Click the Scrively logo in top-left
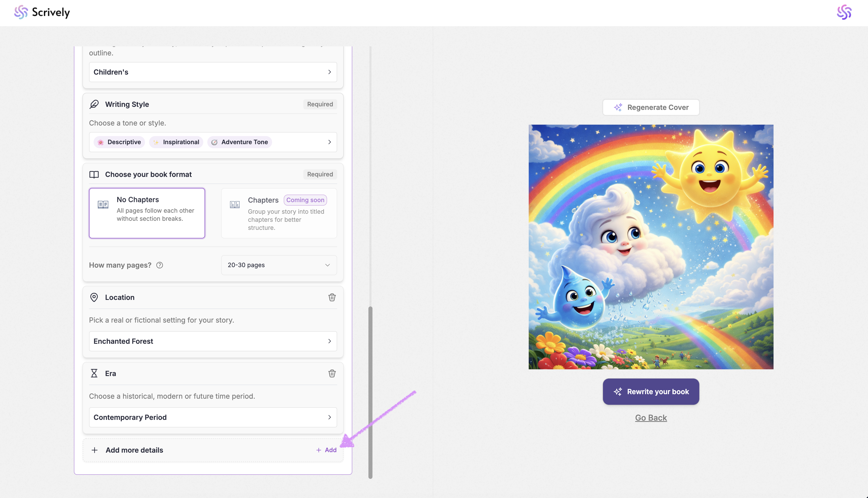868x498 pixels. pyautogui.click(x=42, y=12)
